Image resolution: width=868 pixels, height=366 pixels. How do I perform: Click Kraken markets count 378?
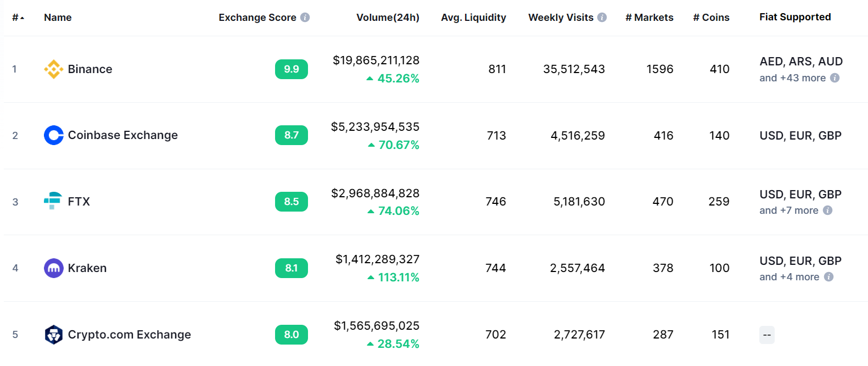[663, 268]
